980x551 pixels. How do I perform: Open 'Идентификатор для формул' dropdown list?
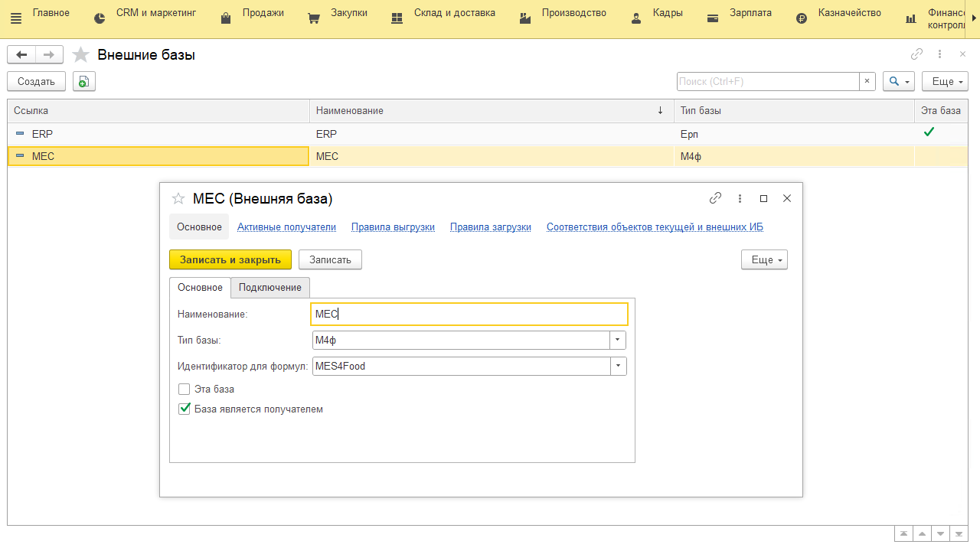[618, 366]
